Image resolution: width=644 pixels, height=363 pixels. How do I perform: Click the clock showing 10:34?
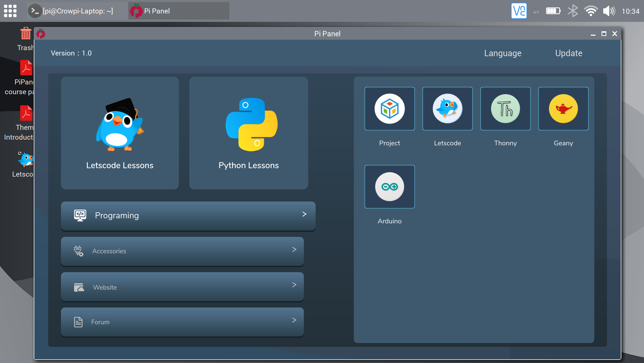631,11
